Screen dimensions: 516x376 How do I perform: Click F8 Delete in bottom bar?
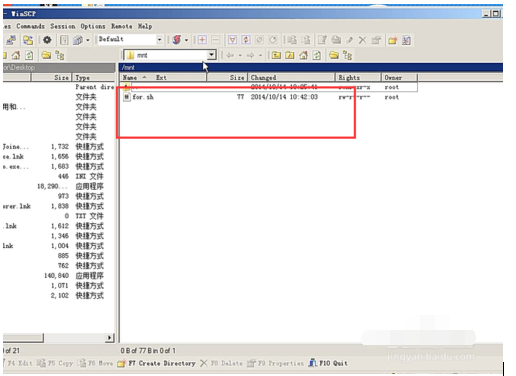[x=221, y=363]
